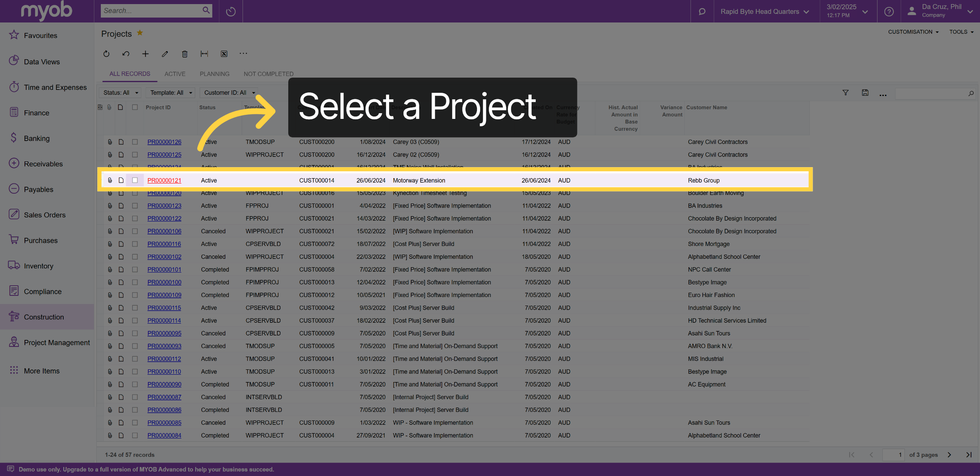Viewport: 980px width, 476px height.
Task: Open the grid filter funnel icon
Action: pyautogui.click(x=846, y=93)
